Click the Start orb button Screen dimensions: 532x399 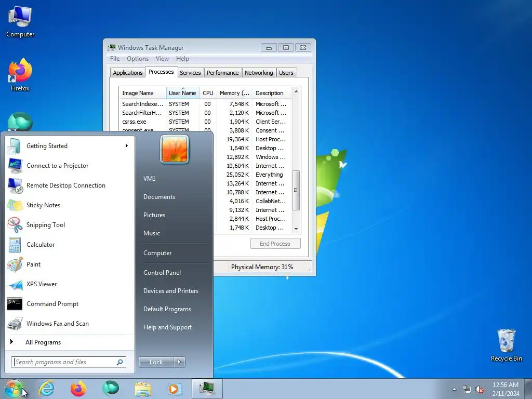click(x=14, y=389)
